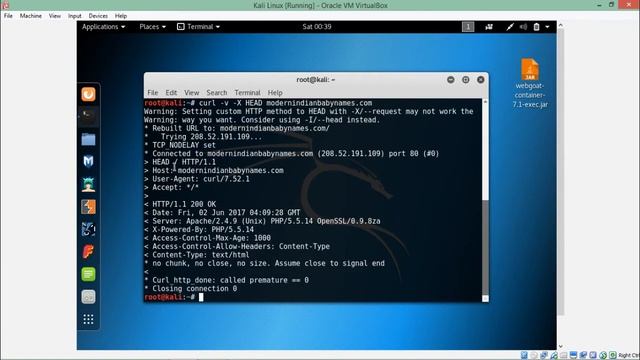
Task: Launch Metasploit from the dock
Action: pos(88,162)
